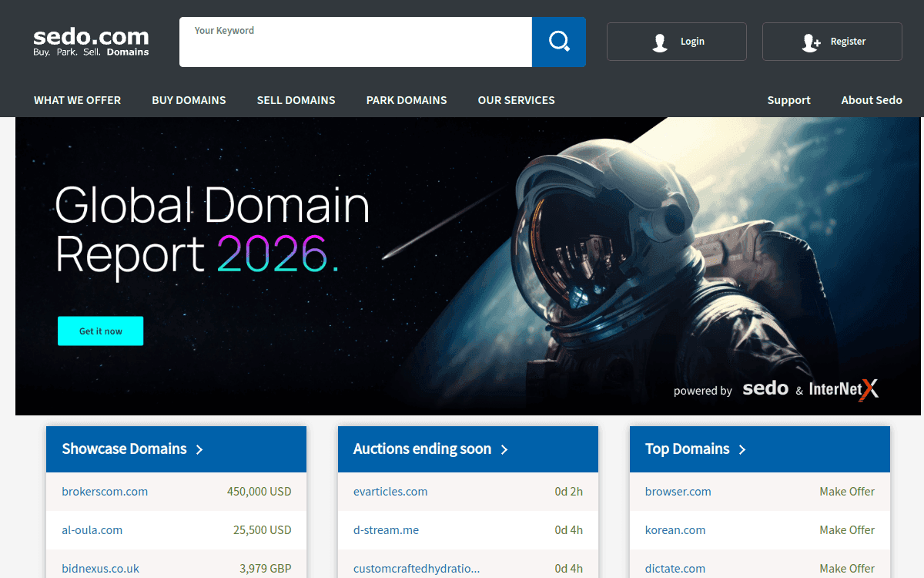Go to the Support page
Image resolution: width=924 pixels, height=578 pixels.
[788, 100]
